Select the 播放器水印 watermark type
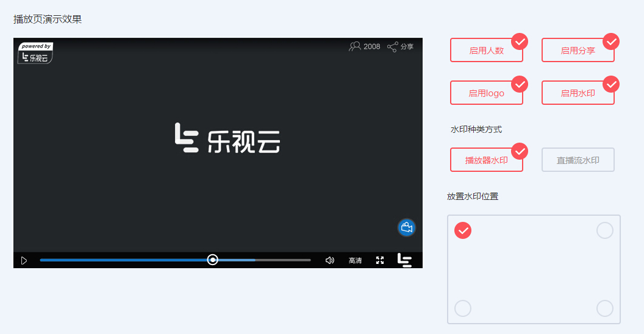Viewport: 644px width, 334px height. coord(486,160)
